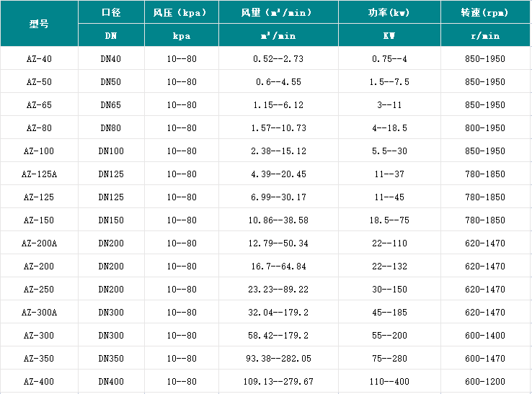Select air volume cell 109.13--279.67

coord(278,382)
